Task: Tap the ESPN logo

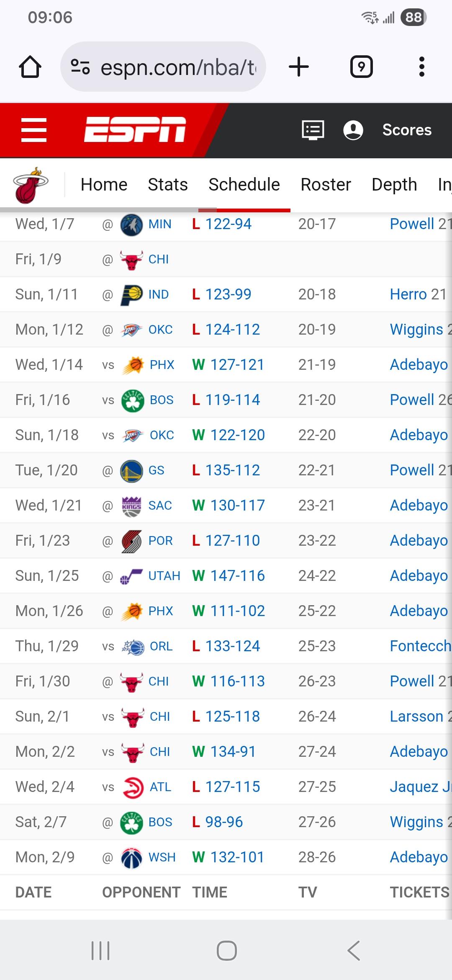Action: pyautogui.click(x=135, y=130)
